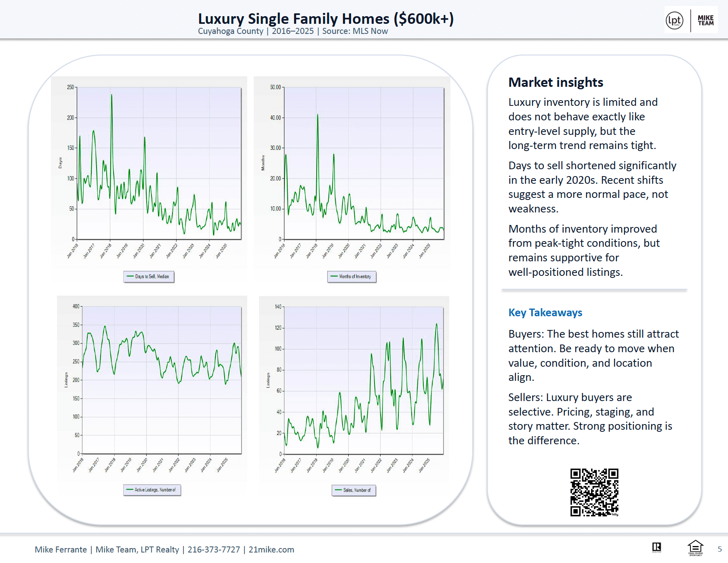This screenshot has height=563, width=728.
Task: Click the green line swatch beside Days to Sell
Action: coord(130,277)
